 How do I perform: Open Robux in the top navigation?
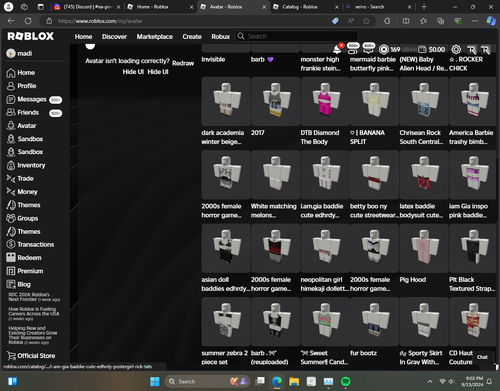coord(221,36)
